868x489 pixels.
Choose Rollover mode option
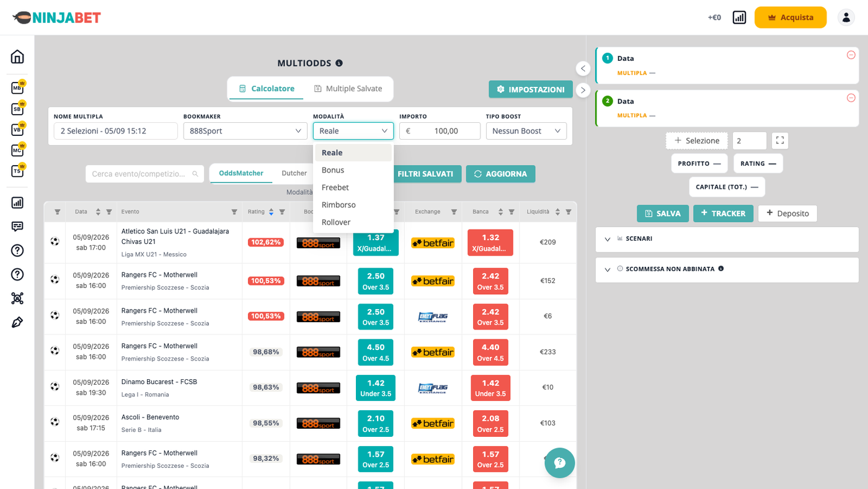click(x=353, y=222)
